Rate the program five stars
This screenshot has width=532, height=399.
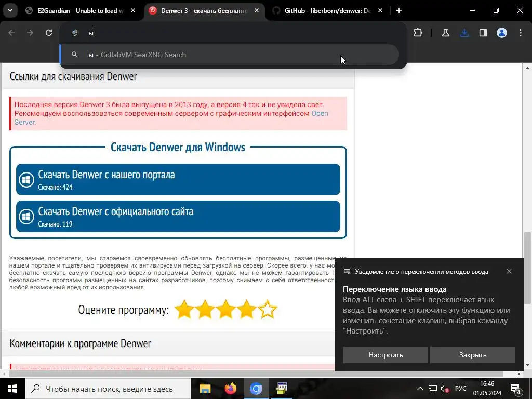click(x=268, y=309)
